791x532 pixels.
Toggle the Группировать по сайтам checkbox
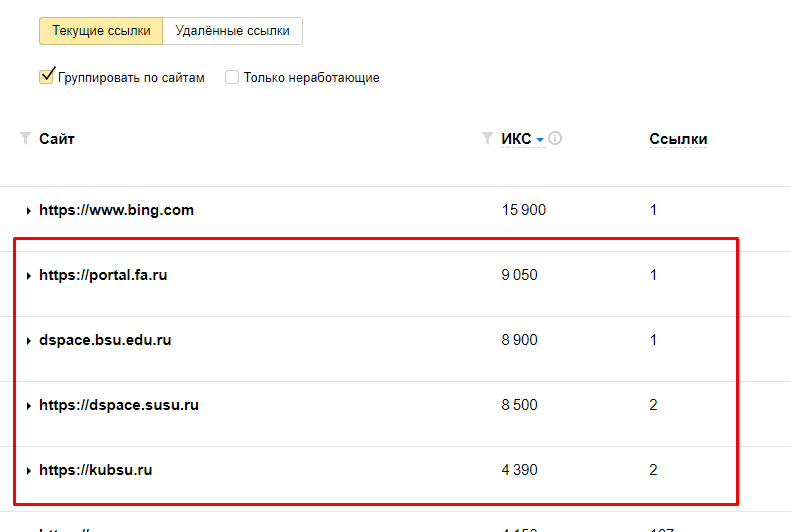pos(46,77)
